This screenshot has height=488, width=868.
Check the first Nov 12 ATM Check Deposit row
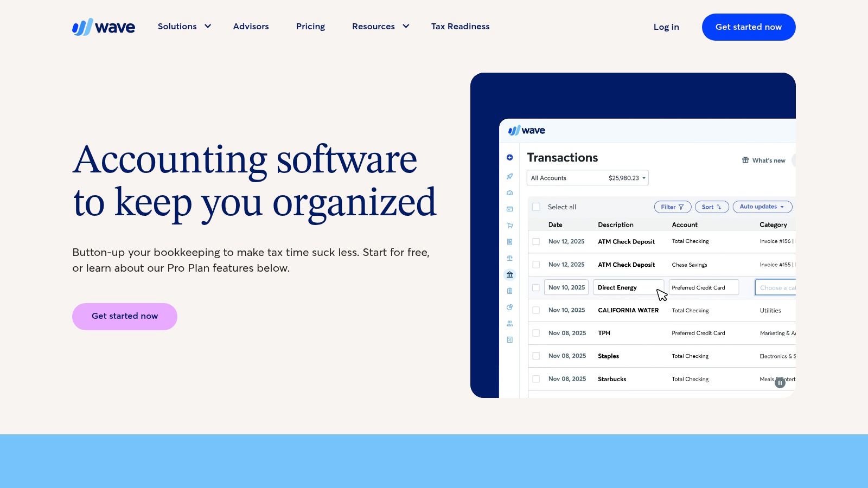536,241
